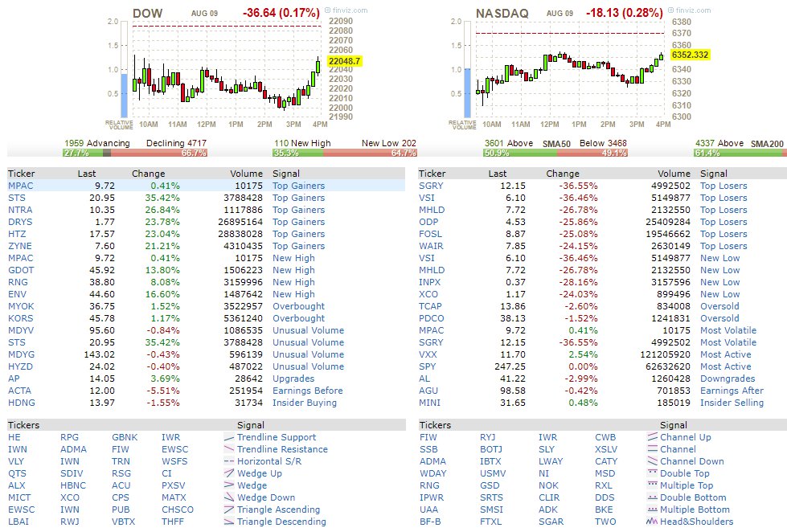The height and width of the screenshot is (532, 787).
Task: Click the Channel Up pattern icon
Action: [652, 437]
